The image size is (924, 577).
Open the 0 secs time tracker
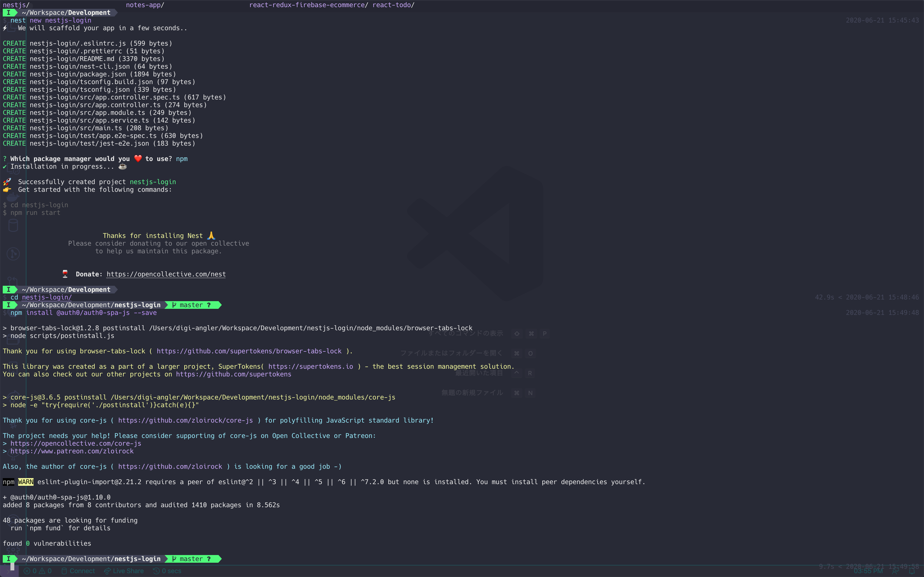tap(167, 571)
